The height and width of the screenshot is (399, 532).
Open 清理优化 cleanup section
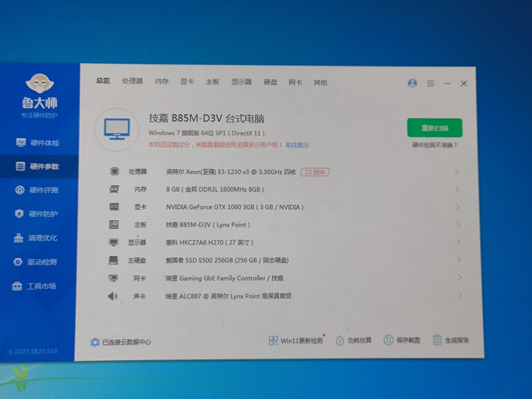(x=36, y=238)
